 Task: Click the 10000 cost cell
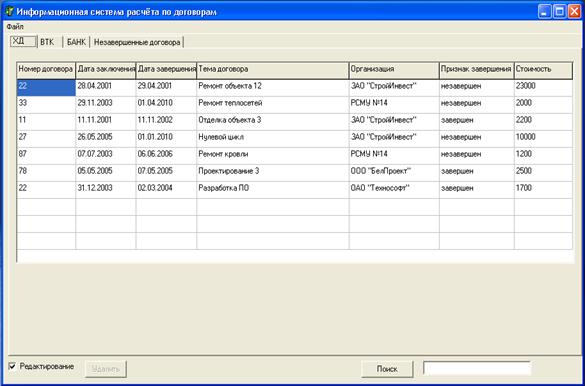543,137
